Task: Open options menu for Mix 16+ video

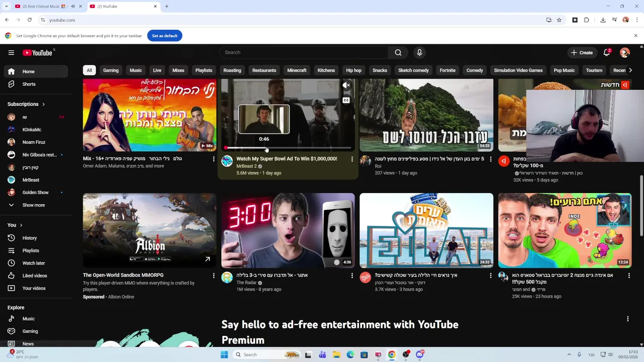Action: [213, 159]
